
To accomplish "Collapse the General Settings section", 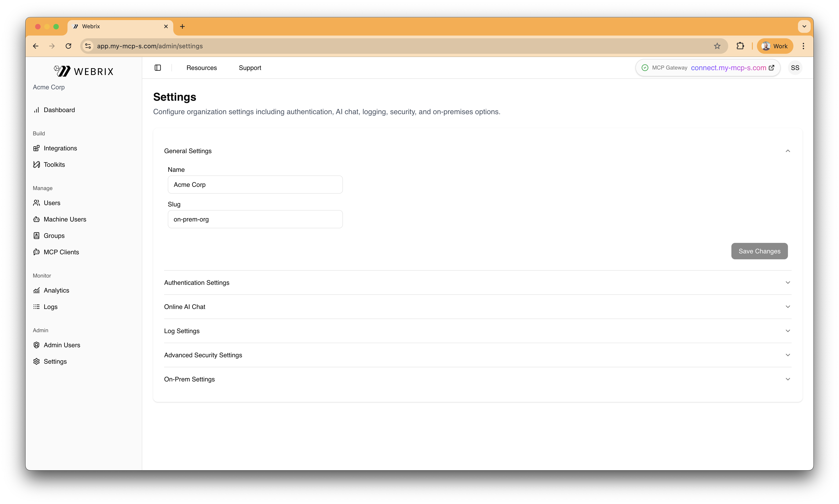I will [x=788, y=151].
